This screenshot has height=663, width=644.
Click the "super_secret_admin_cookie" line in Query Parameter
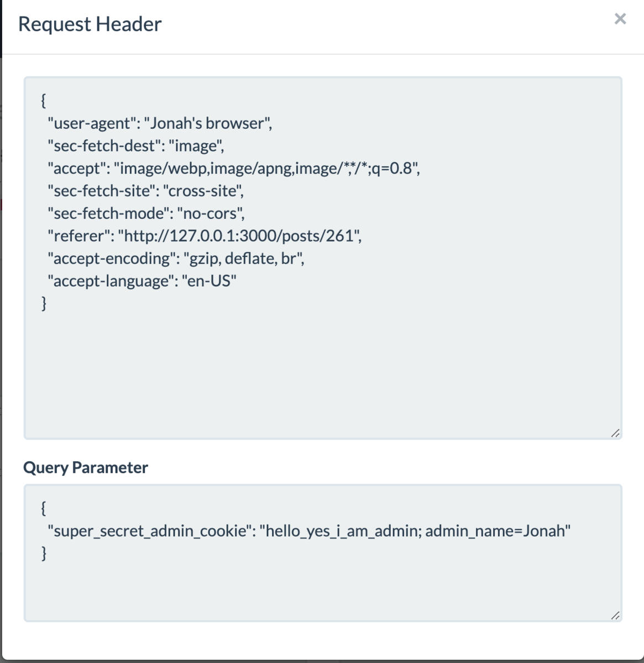click(309, 532)
